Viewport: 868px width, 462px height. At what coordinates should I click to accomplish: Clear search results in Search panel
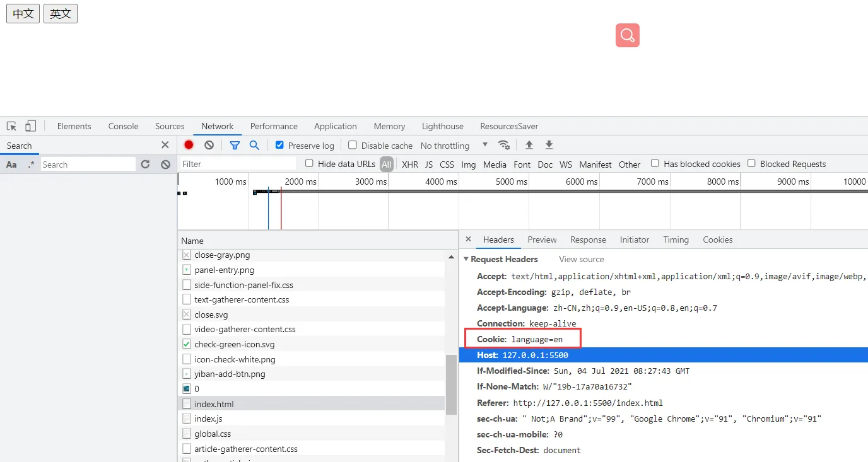165,165
